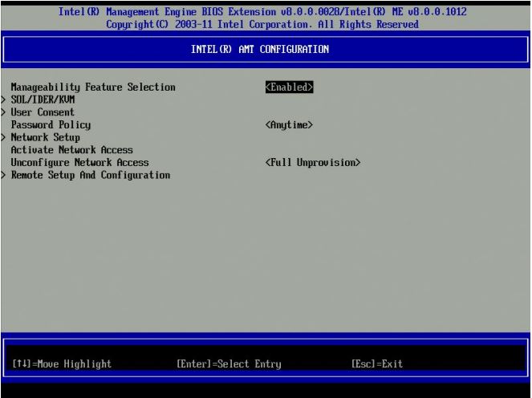Change the <Full Unprovision> value

(312, 163)
